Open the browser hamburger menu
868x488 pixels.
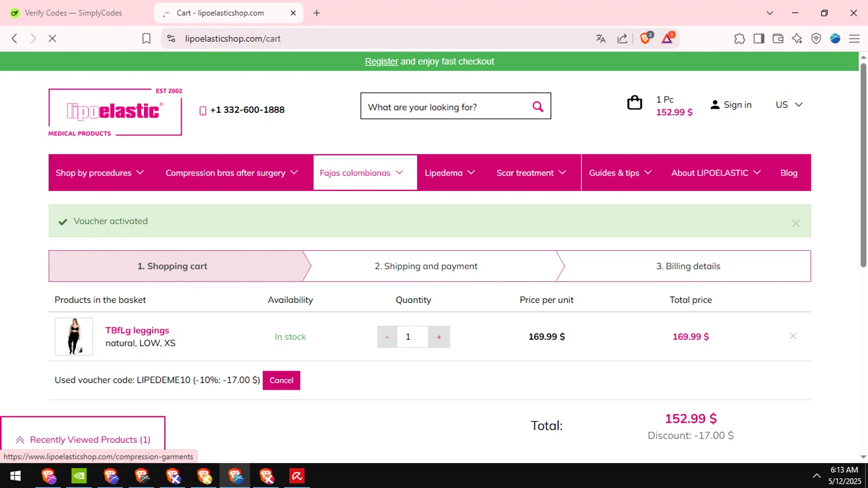click(854, 39)
